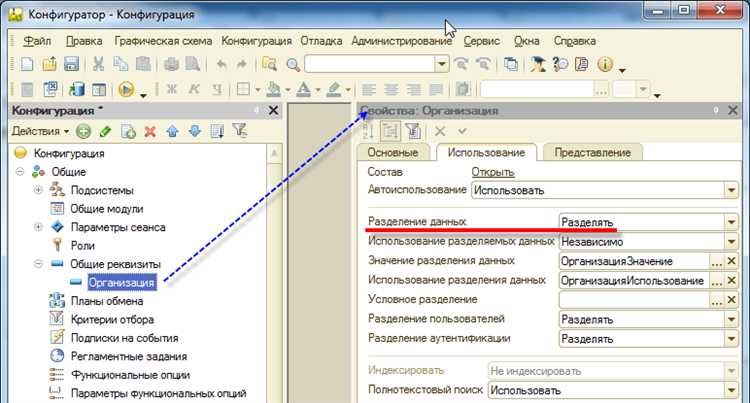Click the configuration tree scrollbar up arrow

(x=274, y=154)
